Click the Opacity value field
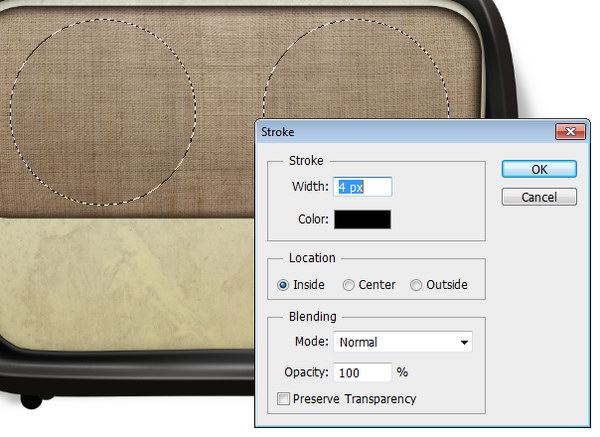 click(x=362, y=372)
